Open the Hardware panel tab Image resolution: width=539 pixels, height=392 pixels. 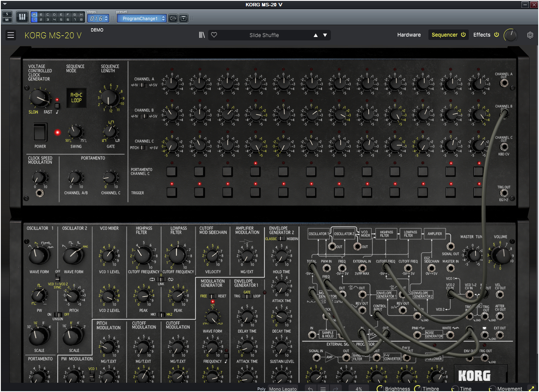point(409,35)
